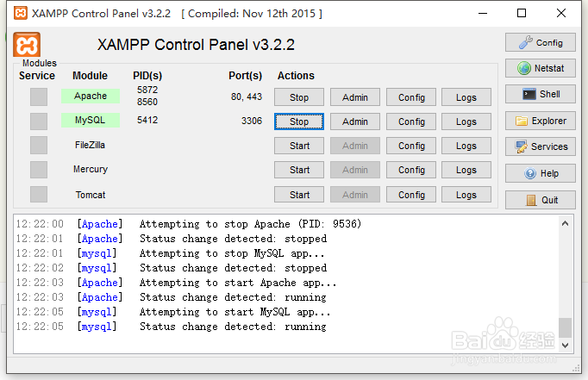Start the Tomcat module
The width and height of the screenshot is (588, 380).
(x=299, y=195)
